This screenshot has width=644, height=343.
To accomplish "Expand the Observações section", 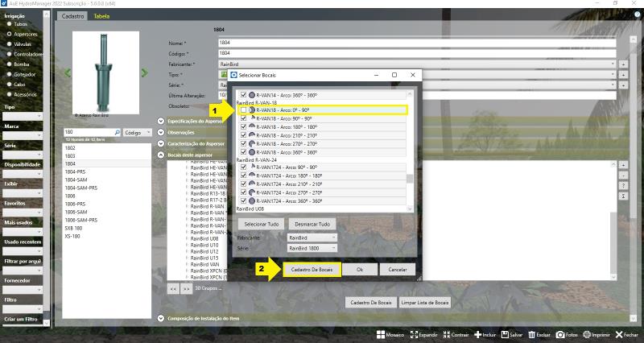I will pyautogui.click(x=161, y=132).
